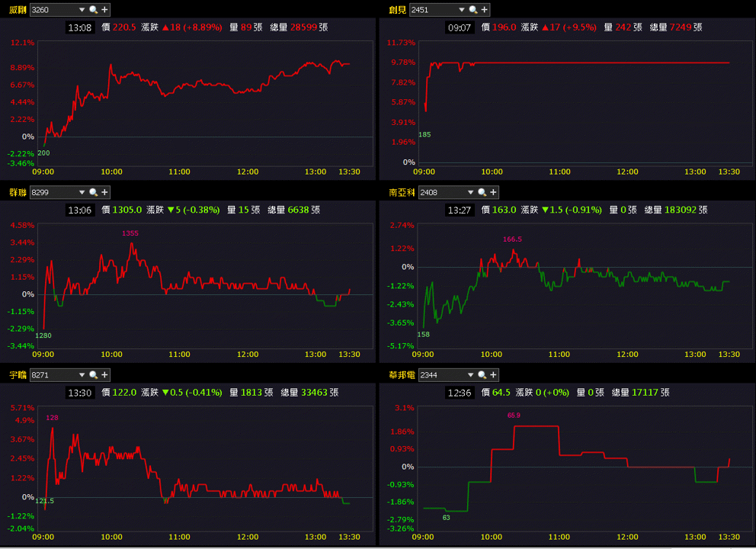The width and height of the screenshot is (756, 549).
Task: Click the 創見 stock name label
Action: pyautogui.click(x=398, y=10)
